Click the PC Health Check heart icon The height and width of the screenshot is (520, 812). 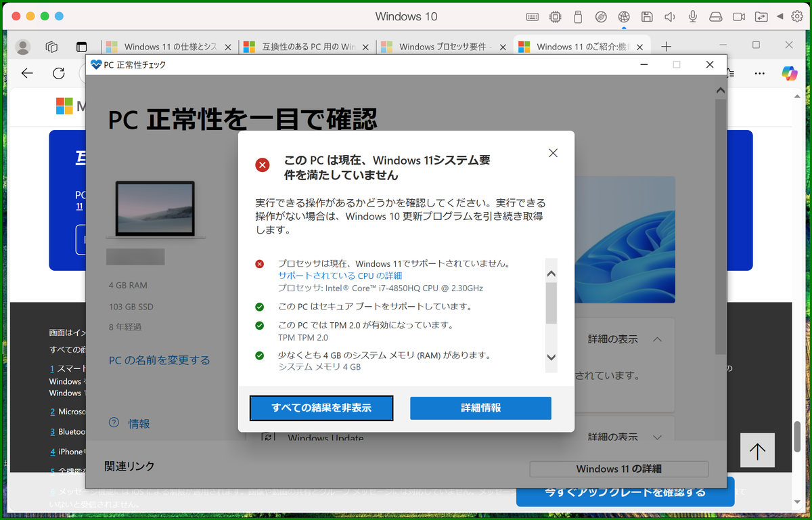[96, 65]
